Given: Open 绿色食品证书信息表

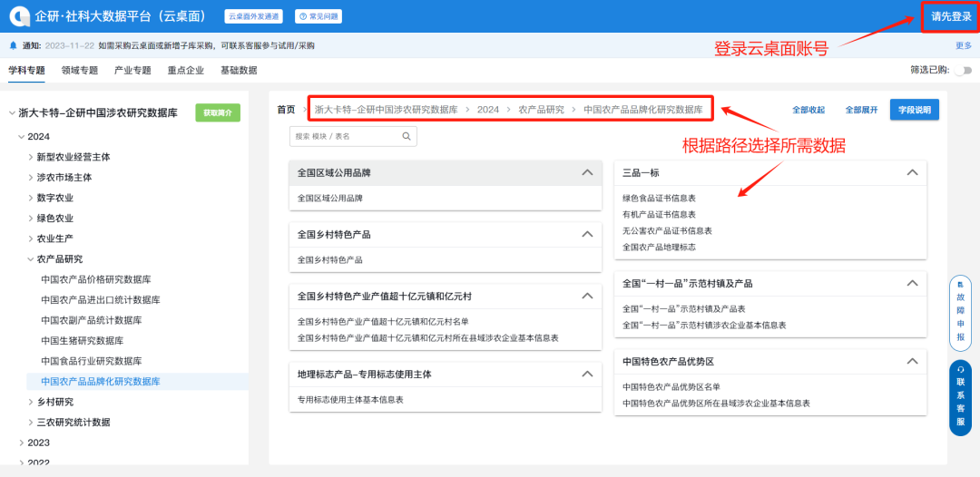Looking at the screenshot, I should pos(660,198).
